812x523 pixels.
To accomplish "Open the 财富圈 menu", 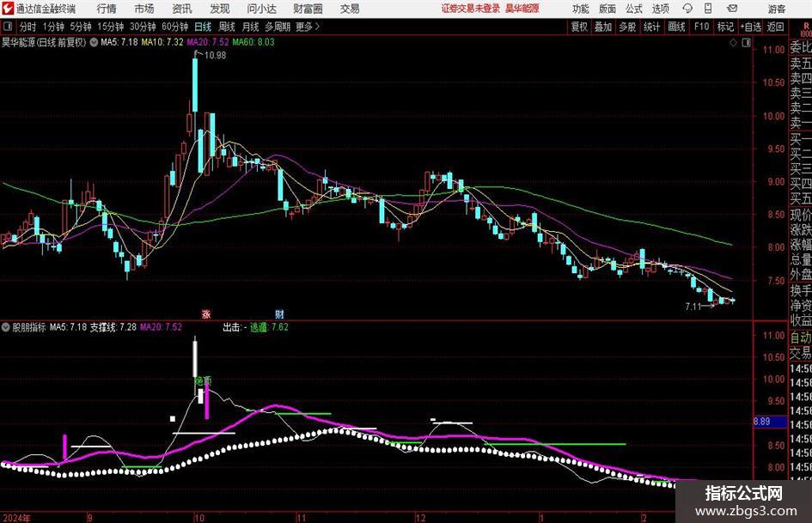I will tap(308, 9).
